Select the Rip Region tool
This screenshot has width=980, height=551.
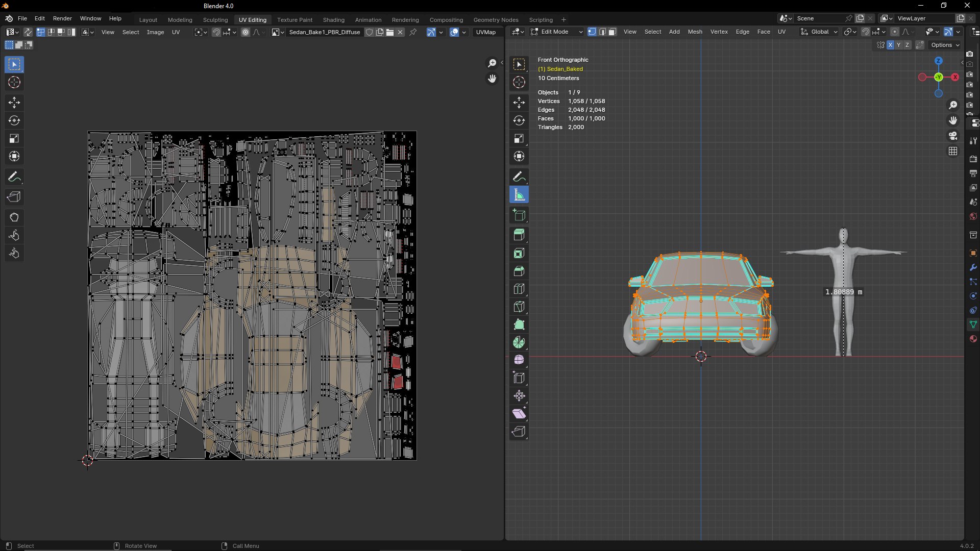pyautogui.click(x=519, y=432)
